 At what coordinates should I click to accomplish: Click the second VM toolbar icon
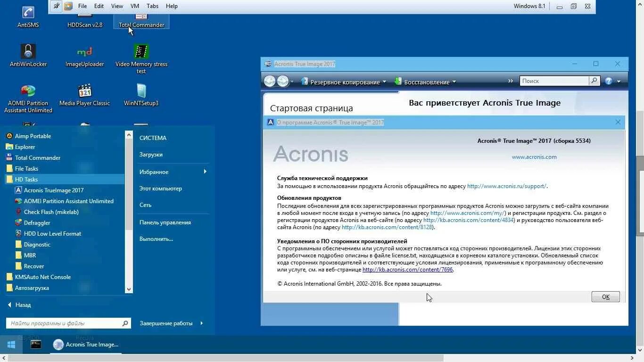point(68,6)
